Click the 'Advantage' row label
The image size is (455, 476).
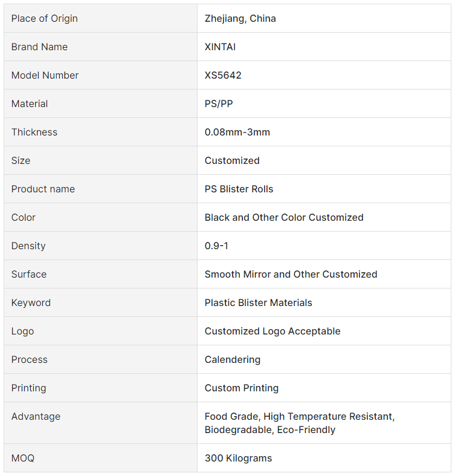click(36, 416)
